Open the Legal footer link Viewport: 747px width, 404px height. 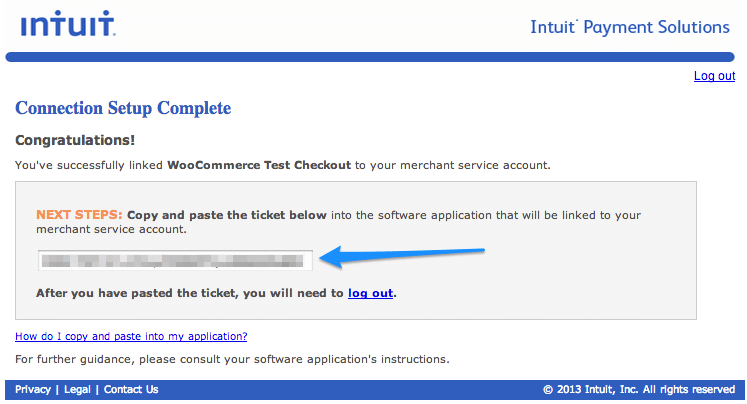pos(77,389)
